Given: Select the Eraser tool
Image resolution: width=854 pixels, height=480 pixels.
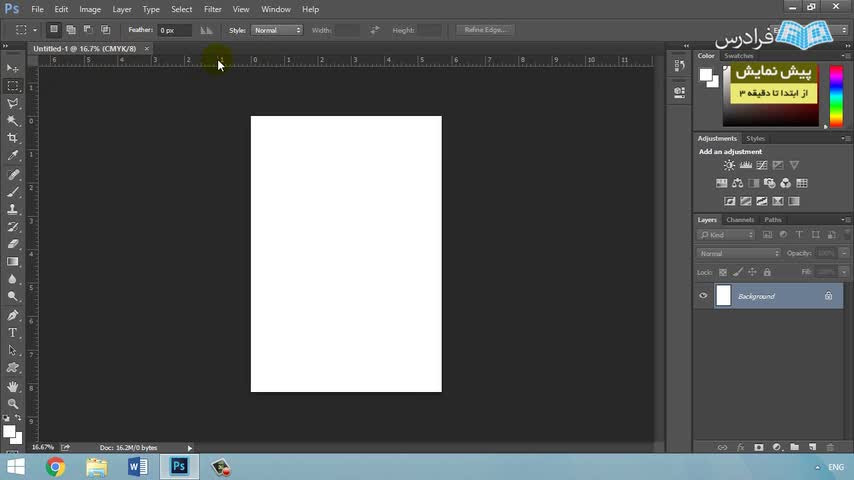Looking at the screenshot, I should (13, 244).
